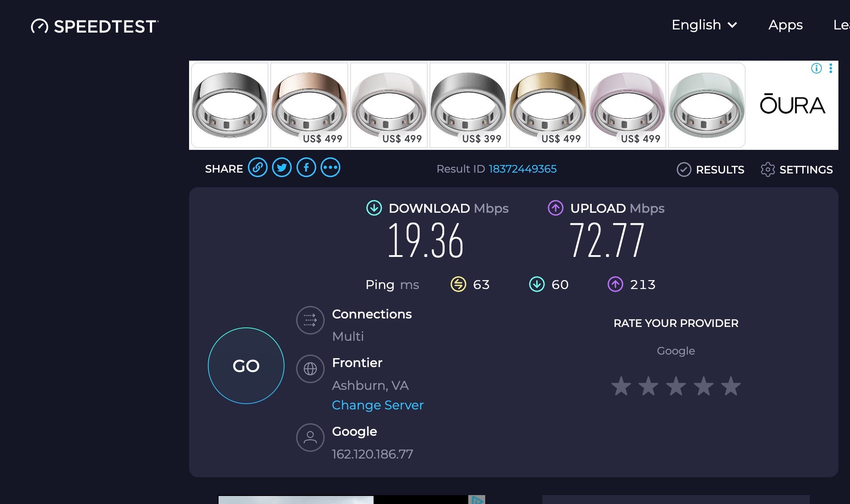This screenshot has height=504, width=850.
Task: Click the download arrow icon above 19.36
Action: tap(374, 208)
